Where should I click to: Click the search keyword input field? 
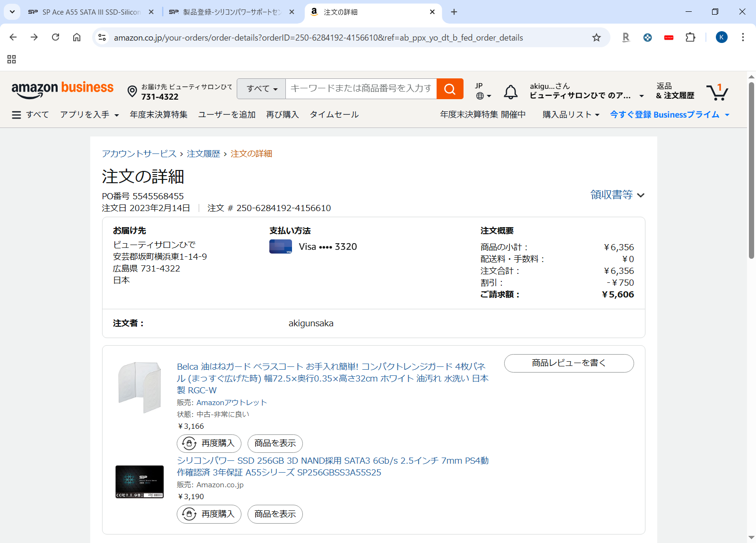(x=361, y=89)
